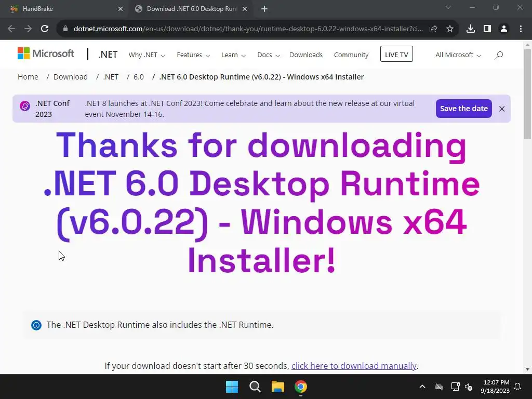The image size is (532, 399).
Task: Click the Microsoft logo
Action: pyautogui.click(x=46, y=54)
